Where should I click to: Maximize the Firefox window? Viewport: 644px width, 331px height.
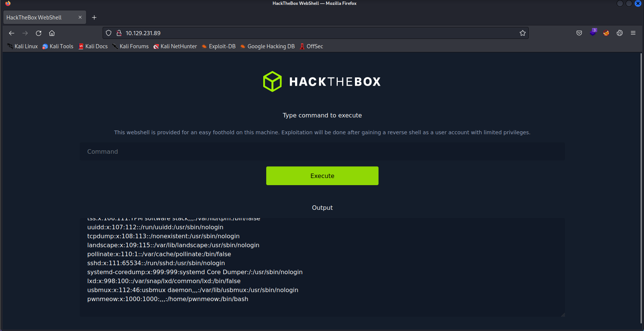tap(629, 3)
